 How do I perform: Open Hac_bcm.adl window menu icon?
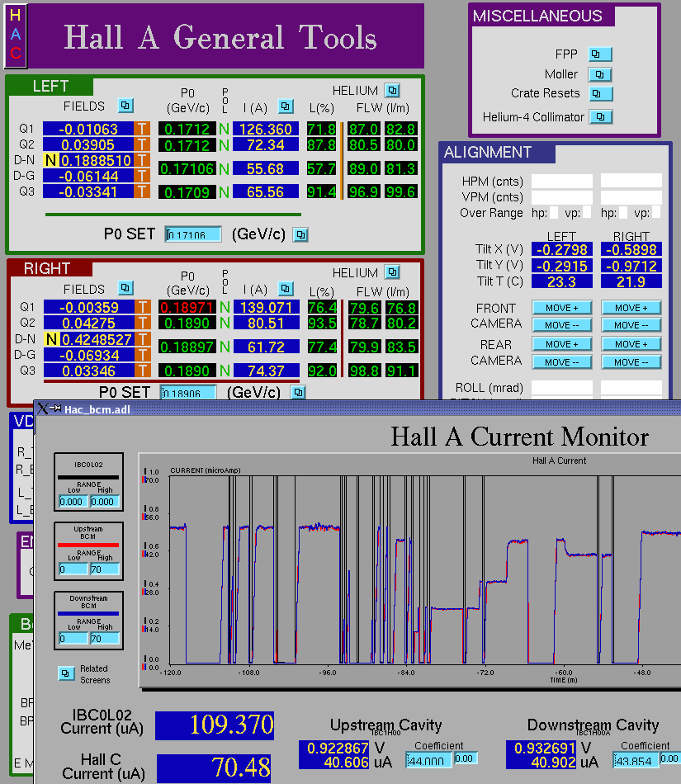click(43, 409)
